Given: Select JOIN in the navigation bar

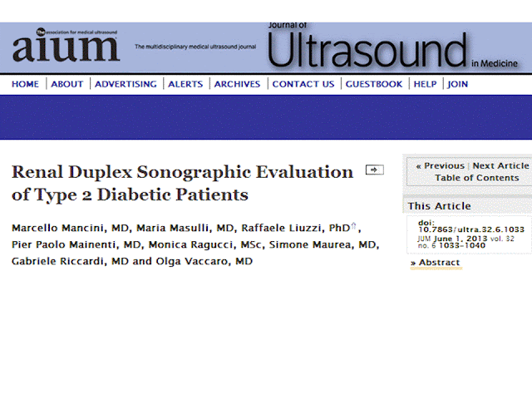Looking at the screenshot, I should coord(457,84).
